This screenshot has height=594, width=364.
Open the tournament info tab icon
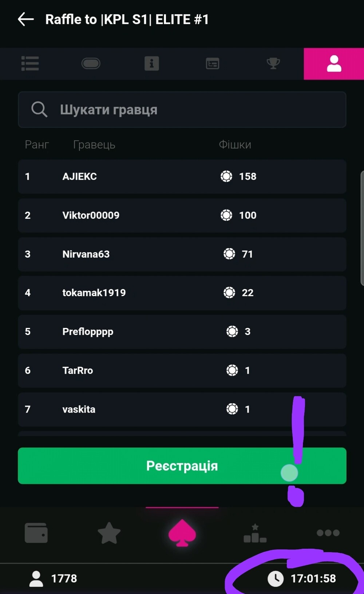[x=152, y=63]
